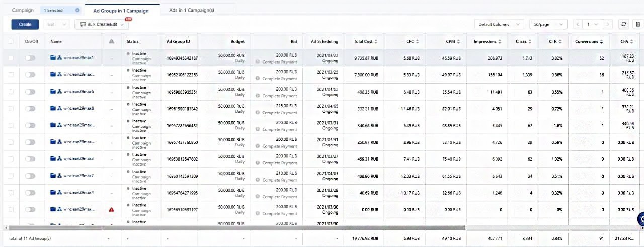Open ad group winclean29max7
This screenshot has height=247, width=644.
tap(78, 176)
